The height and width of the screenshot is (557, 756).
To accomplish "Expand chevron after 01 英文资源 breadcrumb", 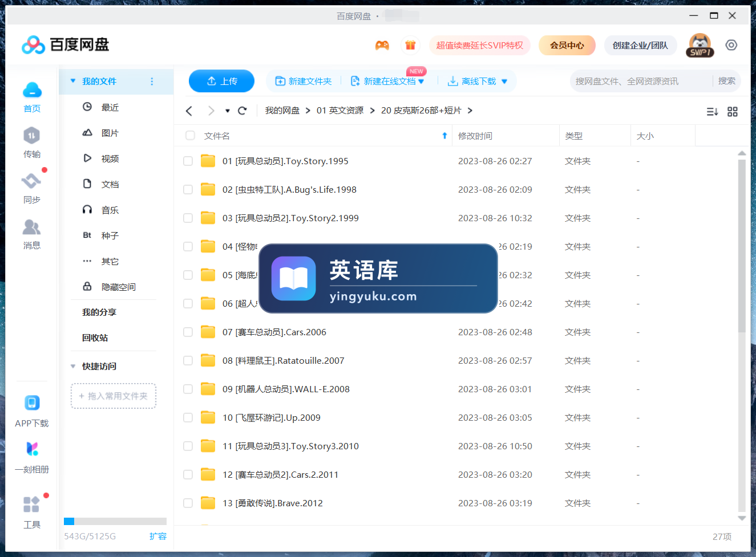I will (x=372, y=111).
